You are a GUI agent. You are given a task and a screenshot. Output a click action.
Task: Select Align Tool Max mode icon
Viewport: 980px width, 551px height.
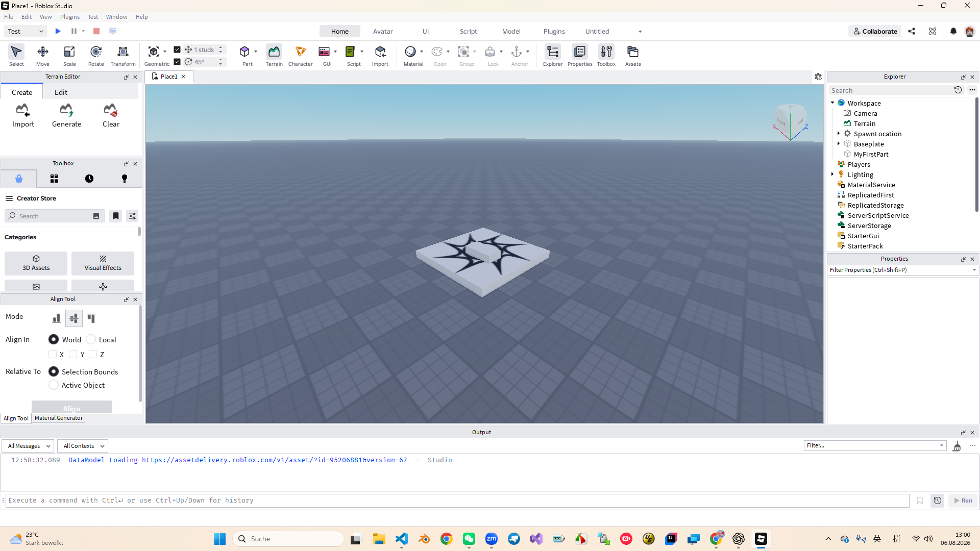tap(91, 318)
